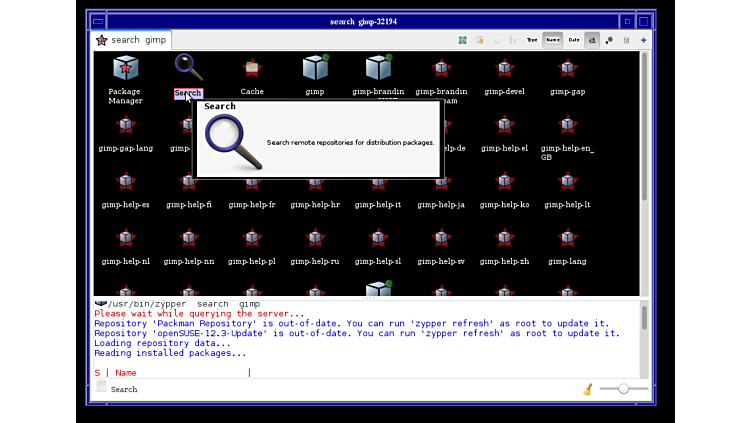
Task: Select the gimp-help-hr package icon
Action: point(315,187)
